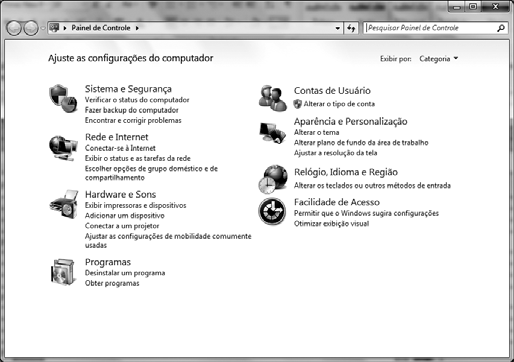The image size is (514, 362).
Task: Open Escolher opções de grupo doméstico link
Action: coord(151,173)
